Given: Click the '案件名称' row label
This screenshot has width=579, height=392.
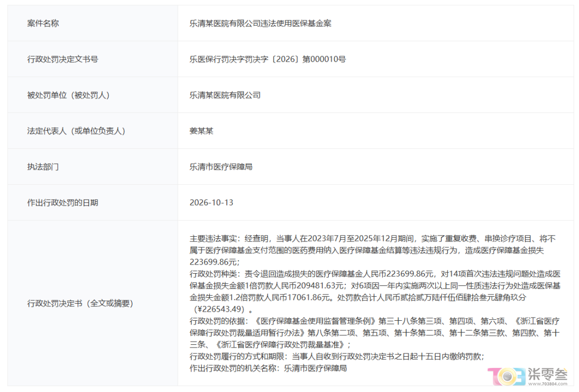Looking at the screenshot, I should pos(43,23).
